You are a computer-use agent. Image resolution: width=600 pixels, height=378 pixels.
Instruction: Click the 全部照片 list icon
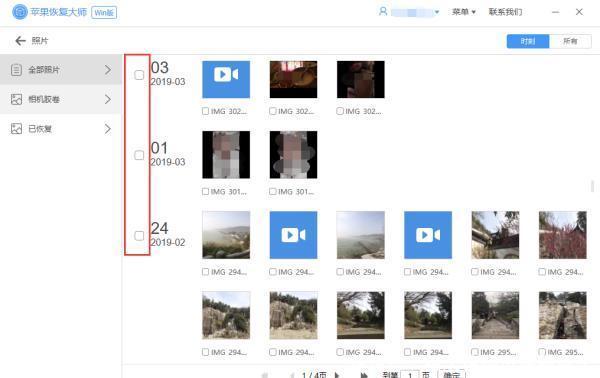click(x=16, y=70)
